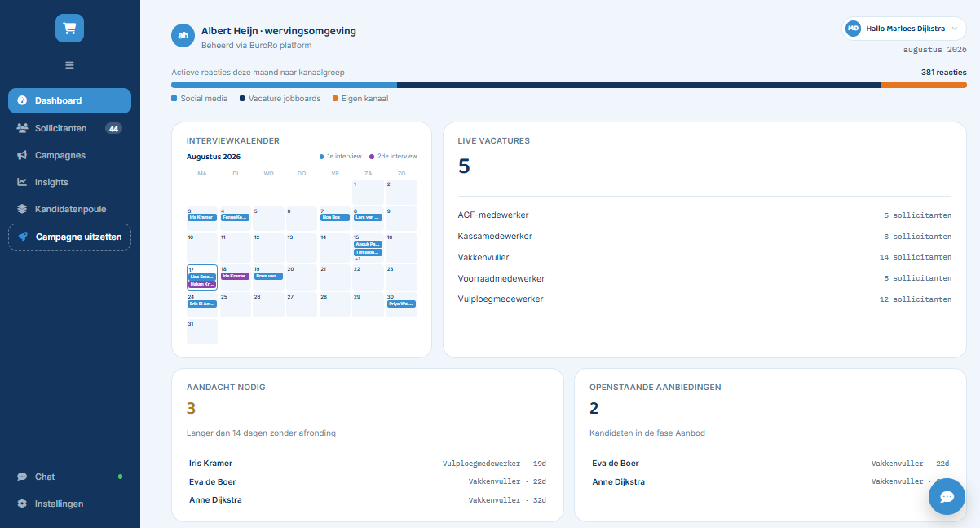Open the Voorraadmedewerker vacancy
The height and width of the screenshot is (528, 980).
(x=704, y=278)
